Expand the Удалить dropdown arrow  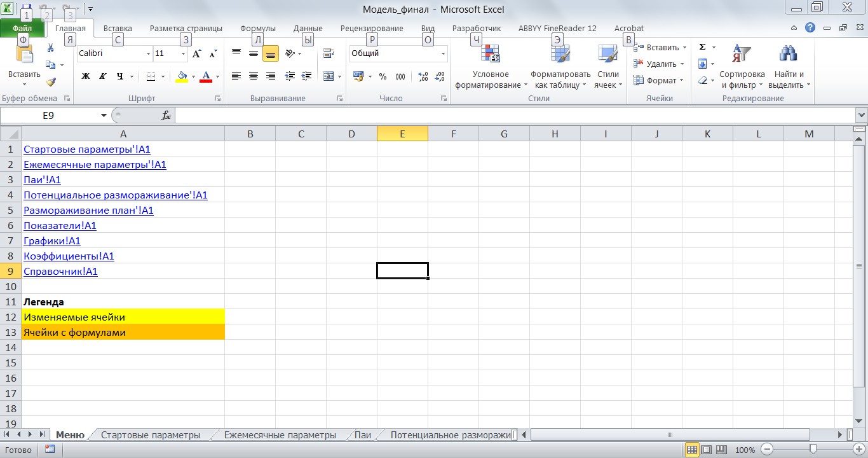682,64
